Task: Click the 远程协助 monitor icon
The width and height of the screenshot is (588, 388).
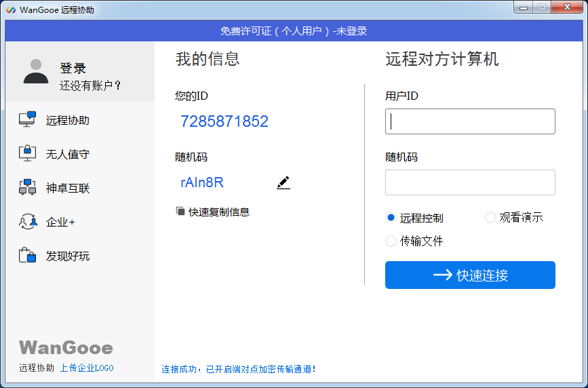Action: click(27, 120)
